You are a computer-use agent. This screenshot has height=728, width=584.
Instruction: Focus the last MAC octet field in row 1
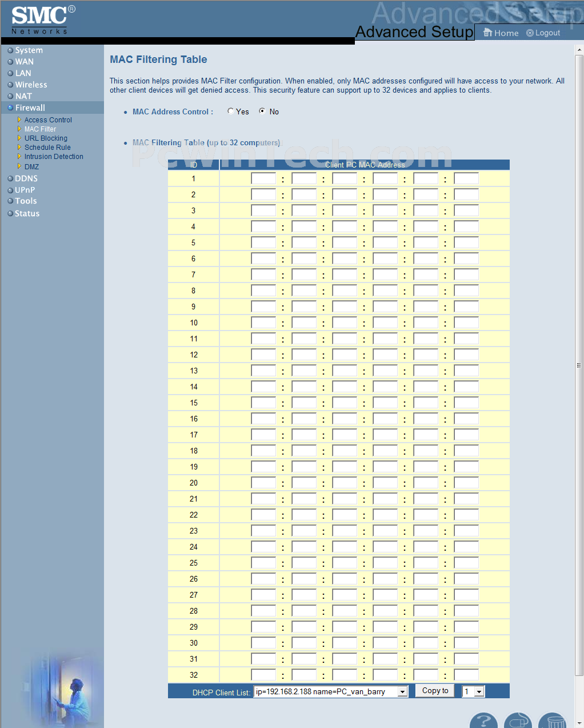[x=466, y=178]
